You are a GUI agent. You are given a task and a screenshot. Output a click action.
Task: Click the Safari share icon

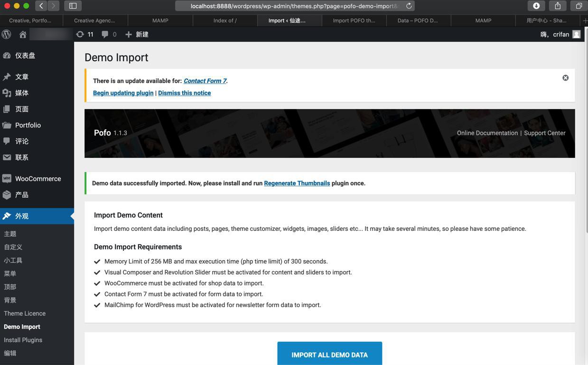558,6
